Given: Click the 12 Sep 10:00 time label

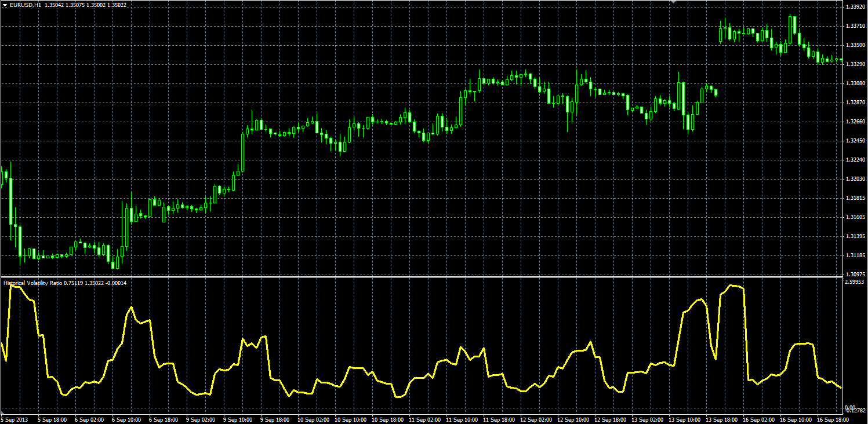Looking at the screenshot, I should point(573,419).
